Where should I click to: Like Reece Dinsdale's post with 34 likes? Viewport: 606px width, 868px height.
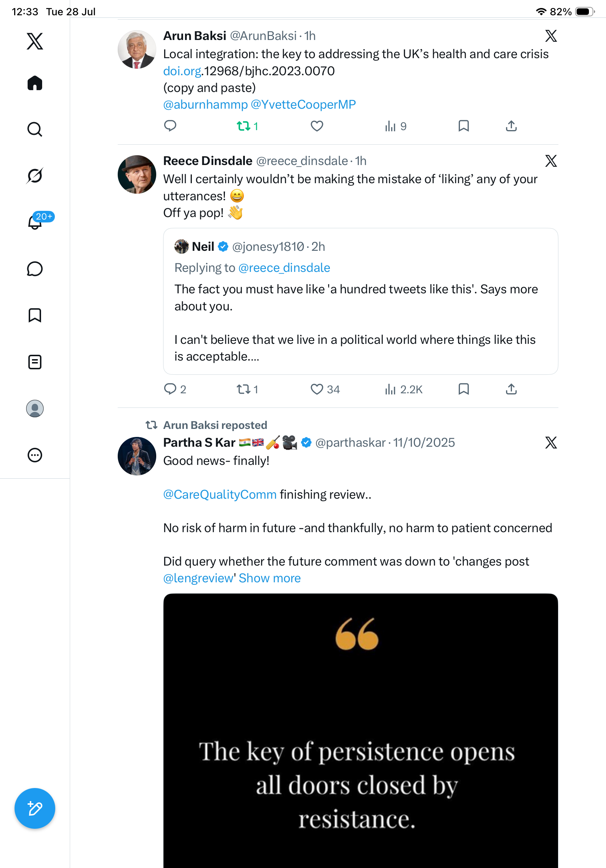[317, 389]
